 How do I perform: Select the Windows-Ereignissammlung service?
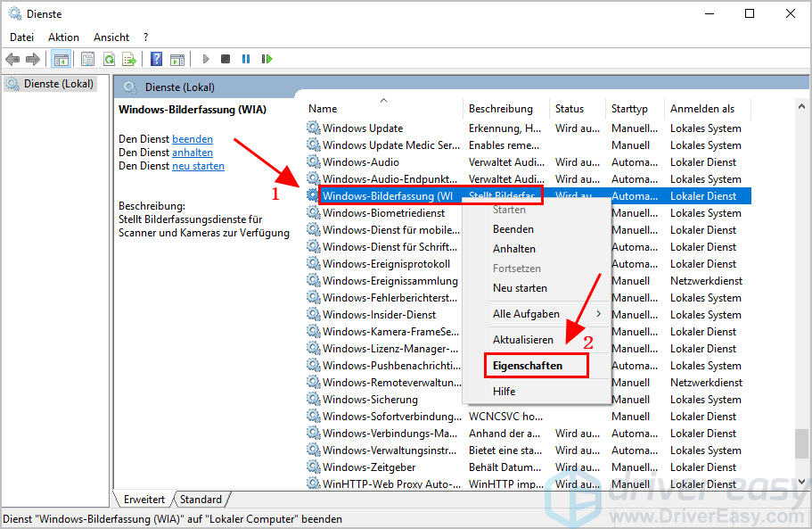point(383,280)
